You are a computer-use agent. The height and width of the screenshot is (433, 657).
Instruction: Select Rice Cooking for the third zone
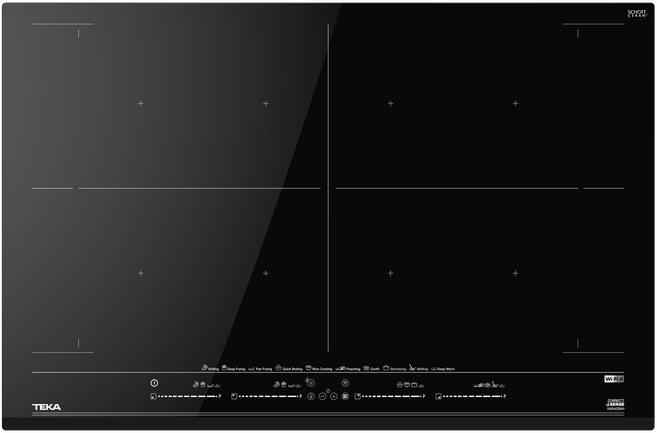click(407, 384)
